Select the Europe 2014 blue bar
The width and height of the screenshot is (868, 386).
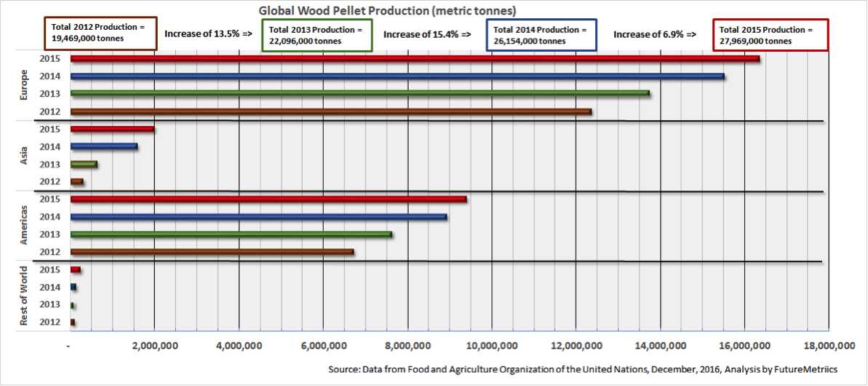[397, 76]
